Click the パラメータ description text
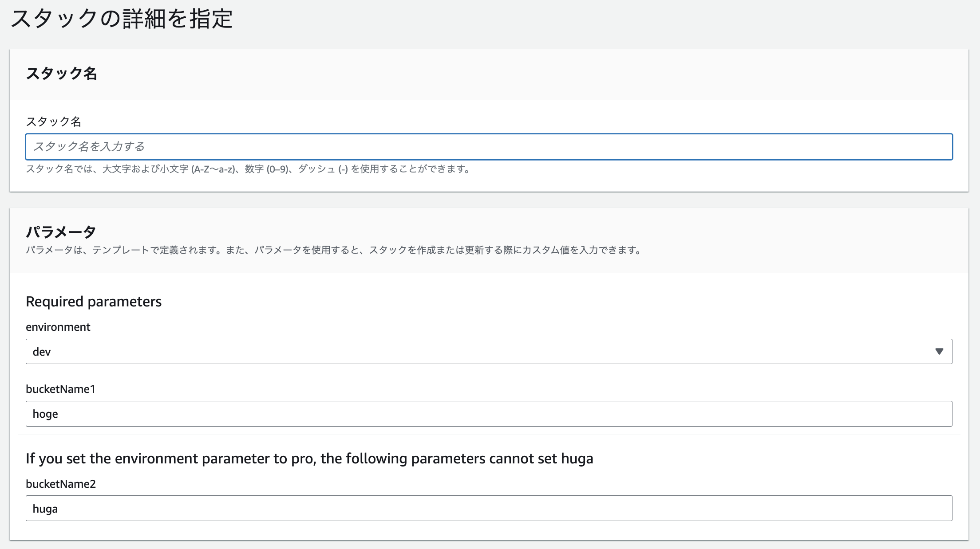 [x=333, y=250]
